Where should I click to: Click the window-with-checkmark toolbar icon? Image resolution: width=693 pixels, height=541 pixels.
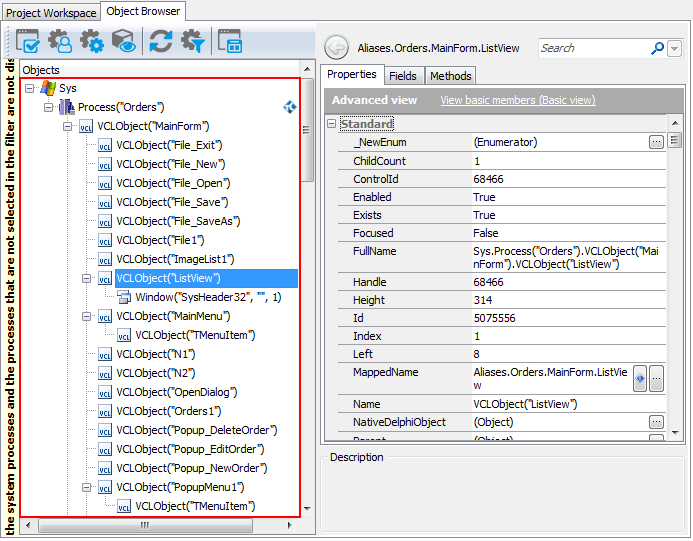[28, 41]
